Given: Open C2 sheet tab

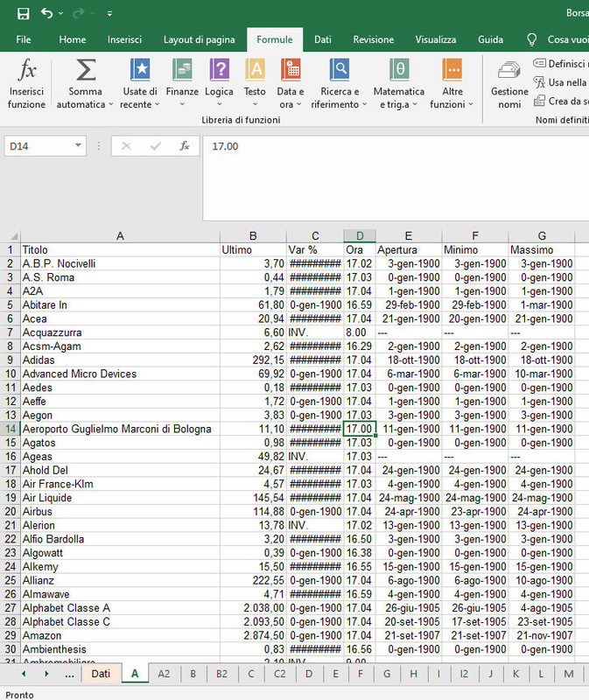Looking at the screenshot, I should (x=279, y=674).
